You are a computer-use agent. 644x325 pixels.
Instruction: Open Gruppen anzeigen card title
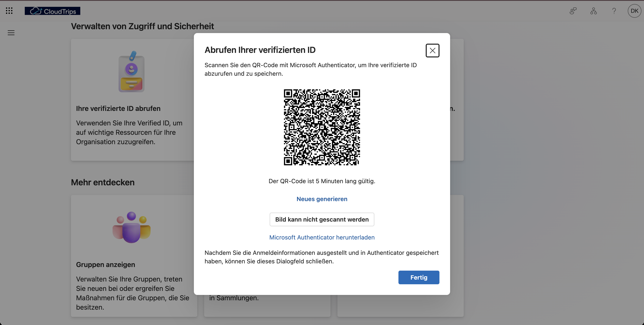[x=105, y=265]
